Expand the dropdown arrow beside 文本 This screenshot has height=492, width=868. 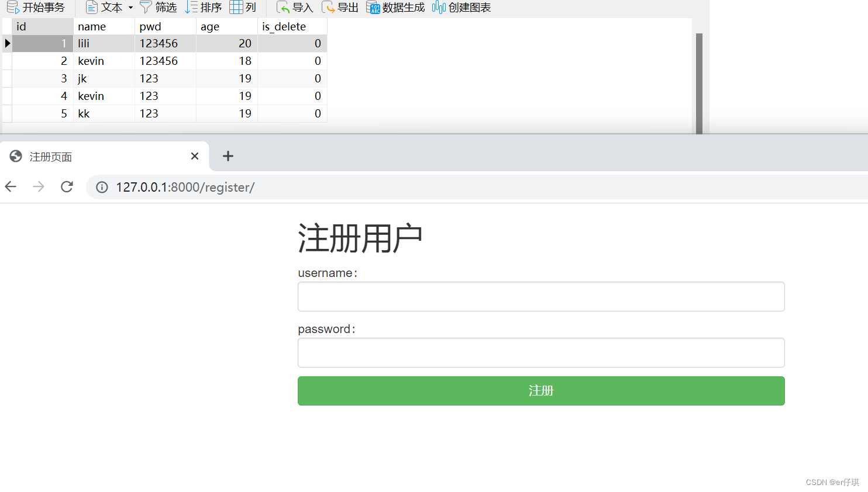130,8
